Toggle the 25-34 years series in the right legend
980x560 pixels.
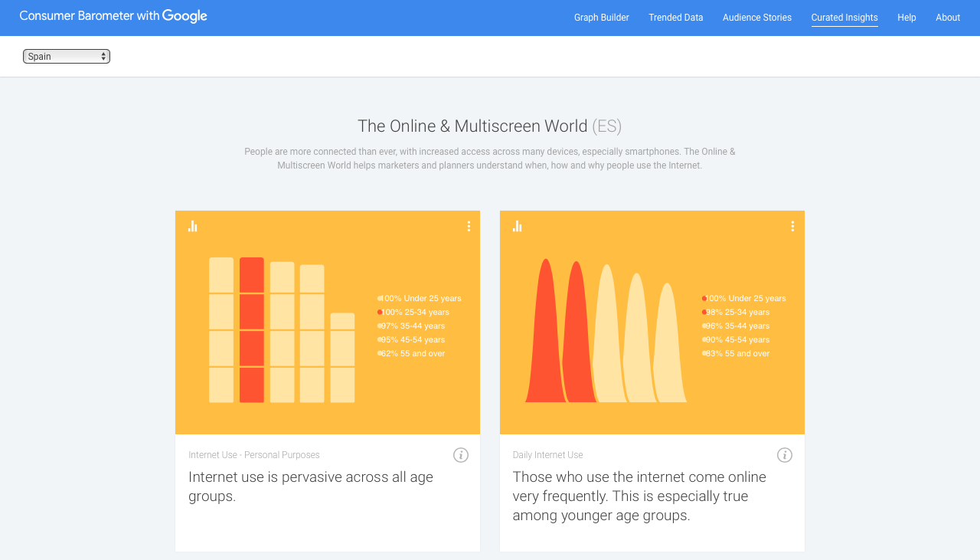click(735, 312)
